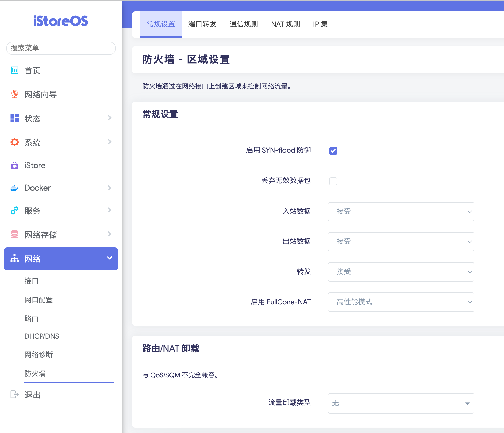Screen dimensions: 504x433
Task: Click the home bar-chart icon
Action: coord(14,70)
